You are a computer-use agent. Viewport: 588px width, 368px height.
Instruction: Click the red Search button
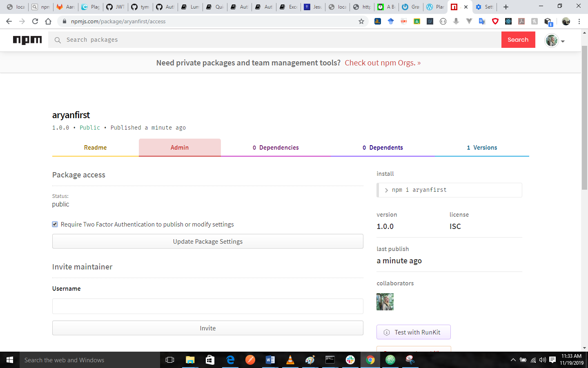(518, 40)
